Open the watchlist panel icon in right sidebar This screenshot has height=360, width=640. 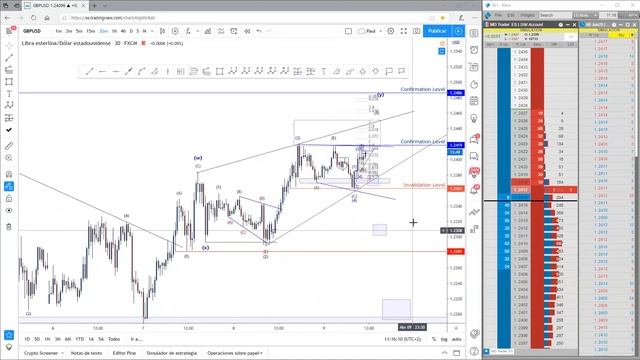coord(474,33)
